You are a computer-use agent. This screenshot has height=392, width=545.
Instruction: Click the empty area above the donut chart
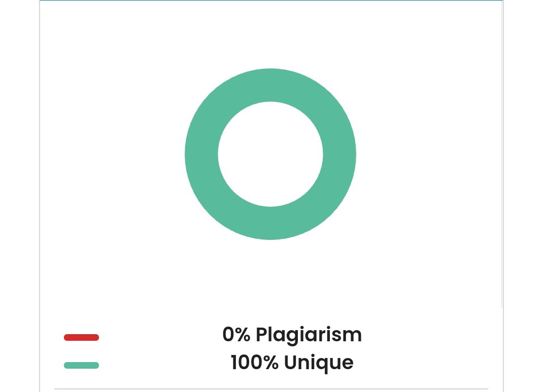270,34
